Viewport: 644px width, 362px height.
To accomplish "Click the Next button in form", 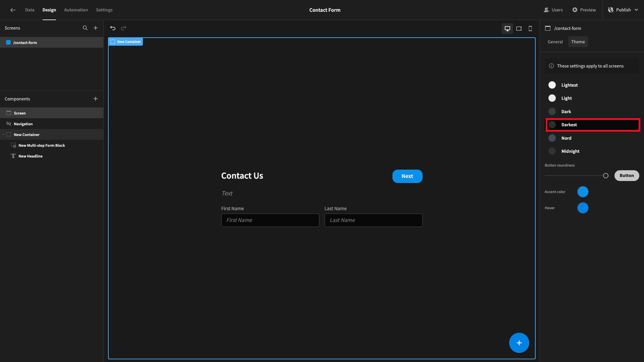I will click(407, 176).
